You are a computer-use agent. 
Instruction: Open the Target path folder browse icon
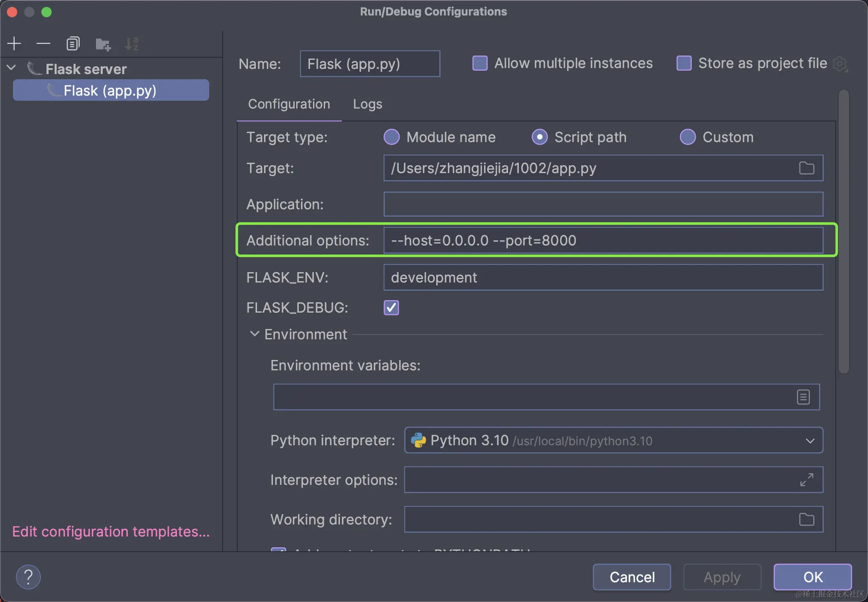(806, 168)
